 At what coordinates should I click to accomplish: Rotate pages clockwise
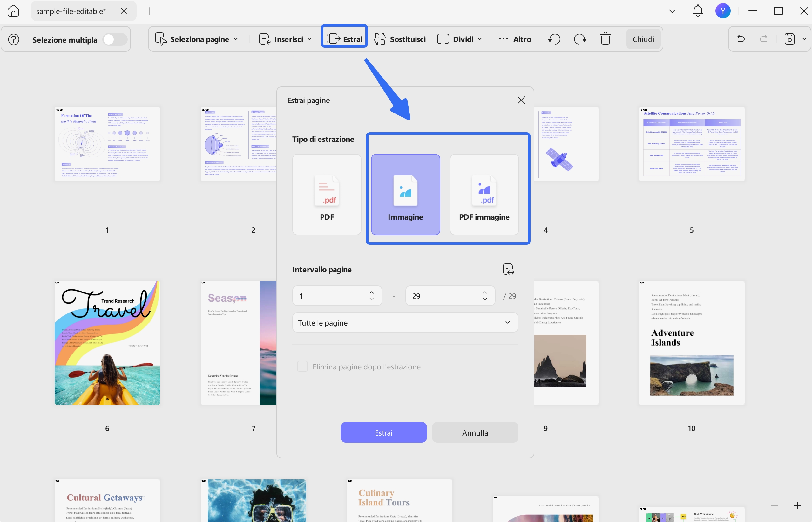coord(580,39)
